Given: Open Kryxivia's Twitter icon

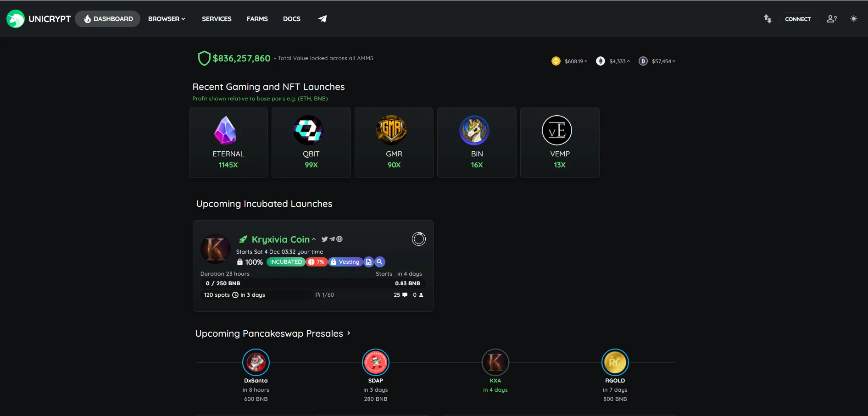Looking at the screenshot, I should pos(324,239).
